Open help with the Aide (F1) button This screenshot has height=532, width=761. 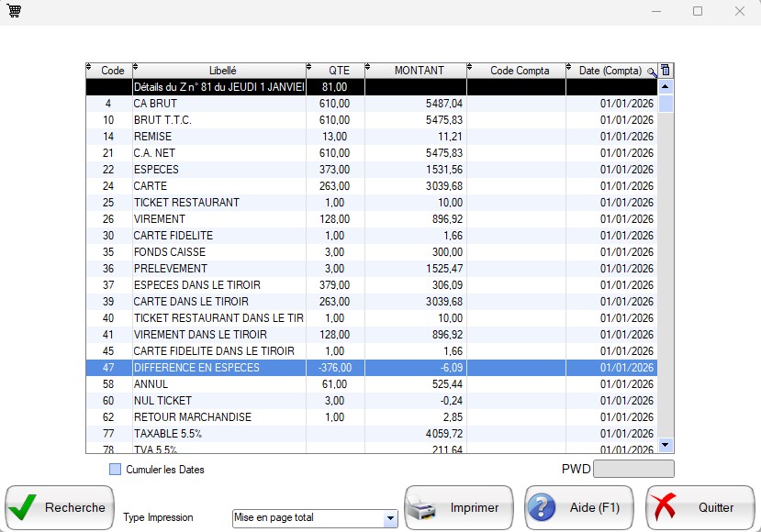coord(579,507)
